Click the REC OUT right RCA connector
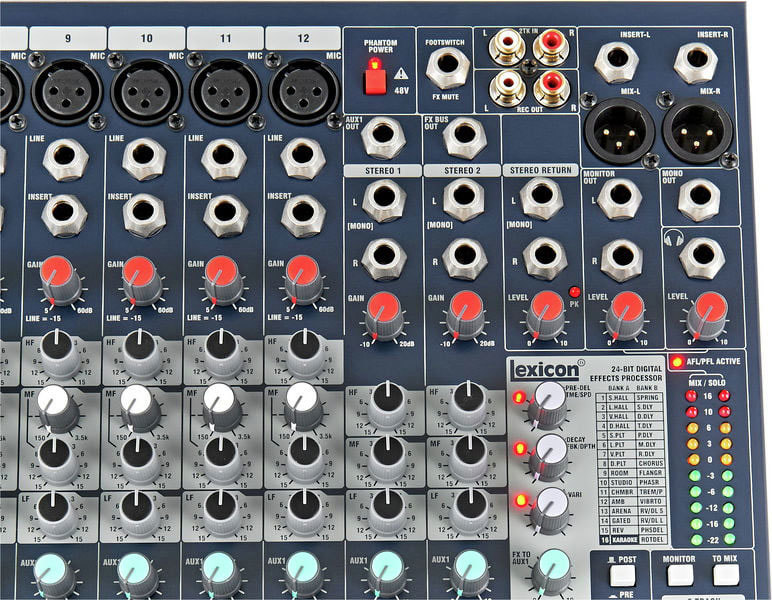The width and height of the screenshot is (772, 600). [x=549, y=87]
